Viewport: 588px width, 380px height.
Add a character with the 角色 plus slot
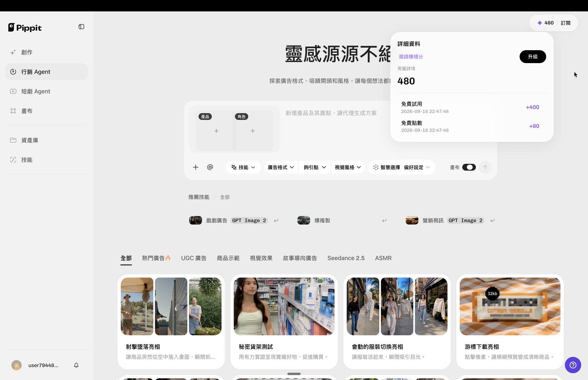click(253, 131)
